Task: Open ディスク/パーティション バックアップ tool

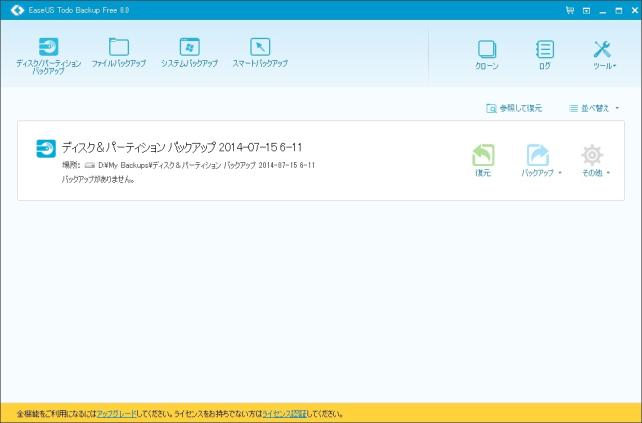Action: click(x=48, y=56)
